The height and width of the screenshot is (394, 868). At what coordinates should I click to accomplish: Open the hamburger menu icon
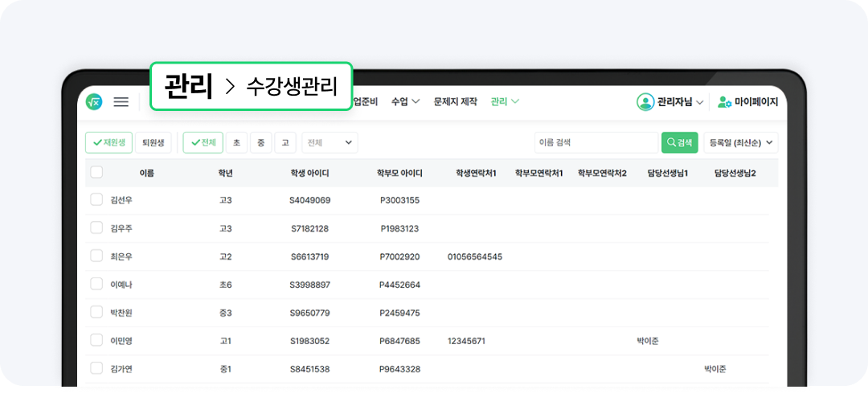[x=121, y=102]
